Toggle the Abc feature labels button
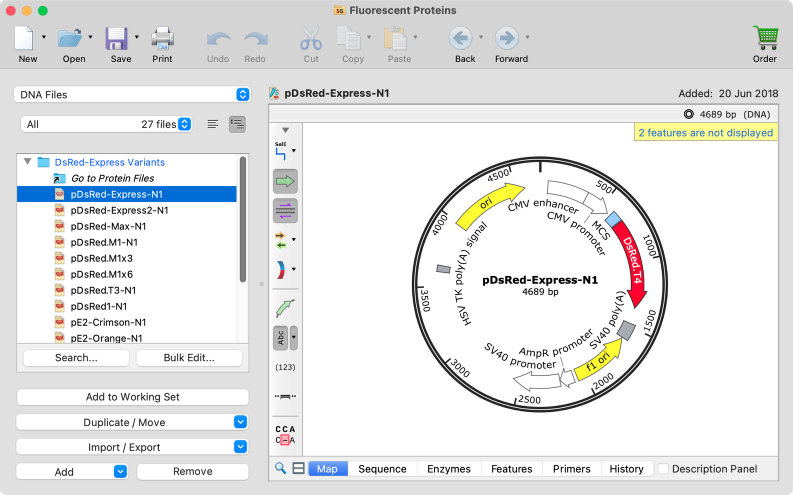 tap(281, 338)
